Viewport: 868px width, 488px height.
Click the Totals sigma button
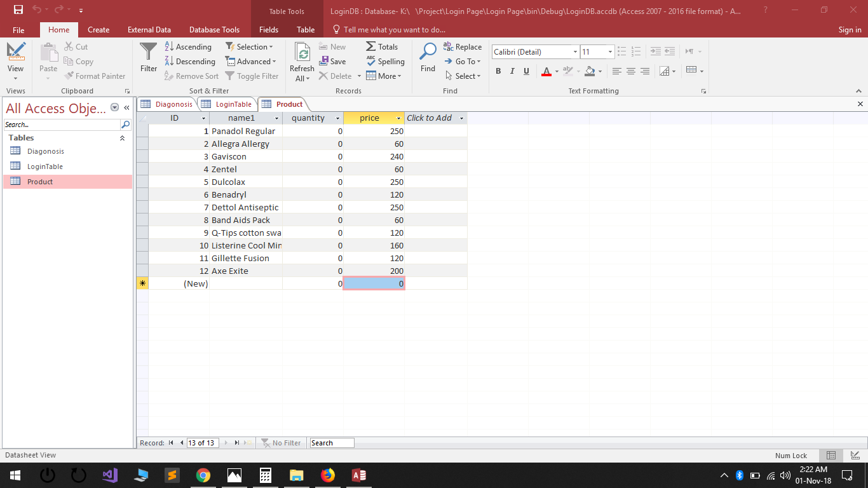(x=382, y=47)
